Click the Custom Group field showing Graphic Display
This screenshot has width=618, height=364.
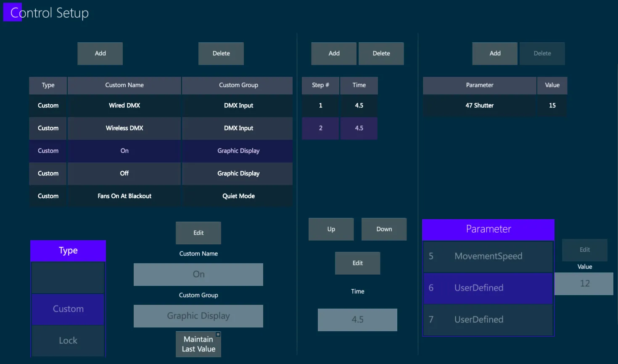pos(198,316)
